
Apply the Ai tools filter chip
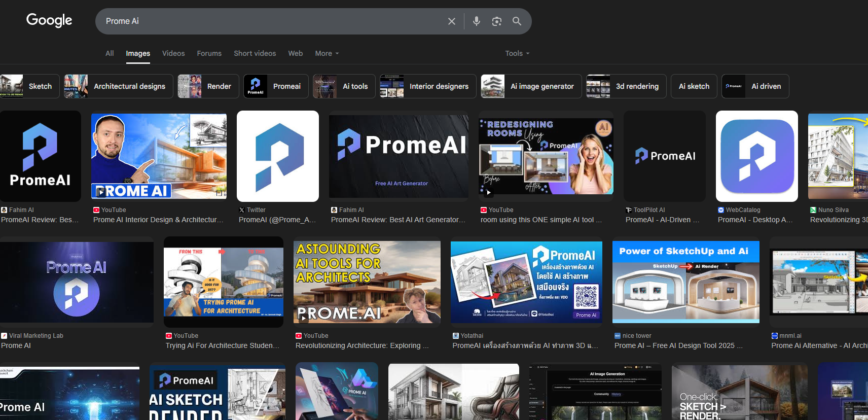point(344,86)
